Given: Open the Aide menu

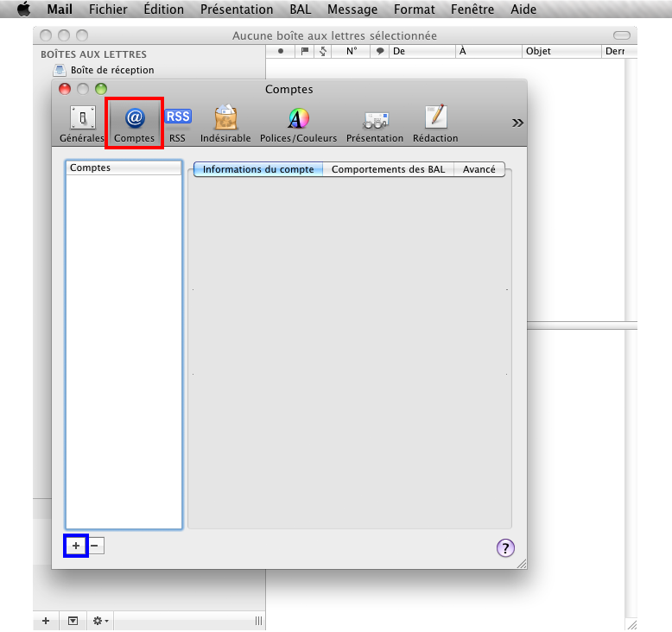Looking at the screenshot, I should (523, 9).
